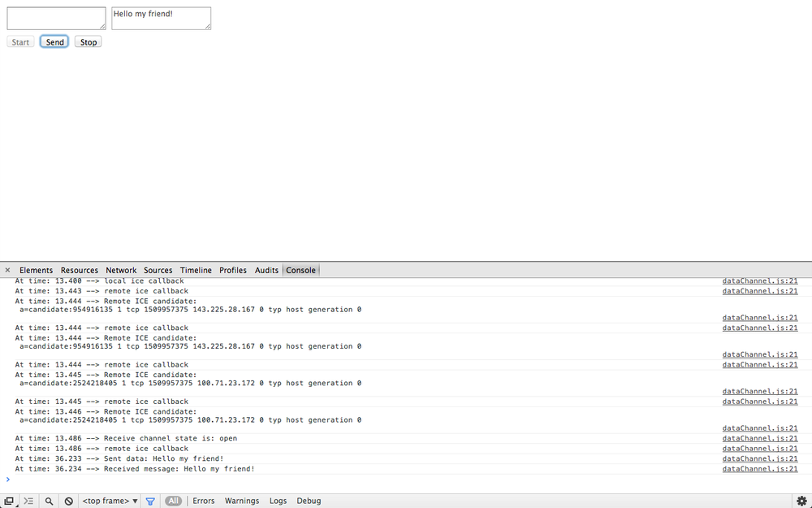
Task: Click inside the Hello my friend message box
Action: coord(161,17)
